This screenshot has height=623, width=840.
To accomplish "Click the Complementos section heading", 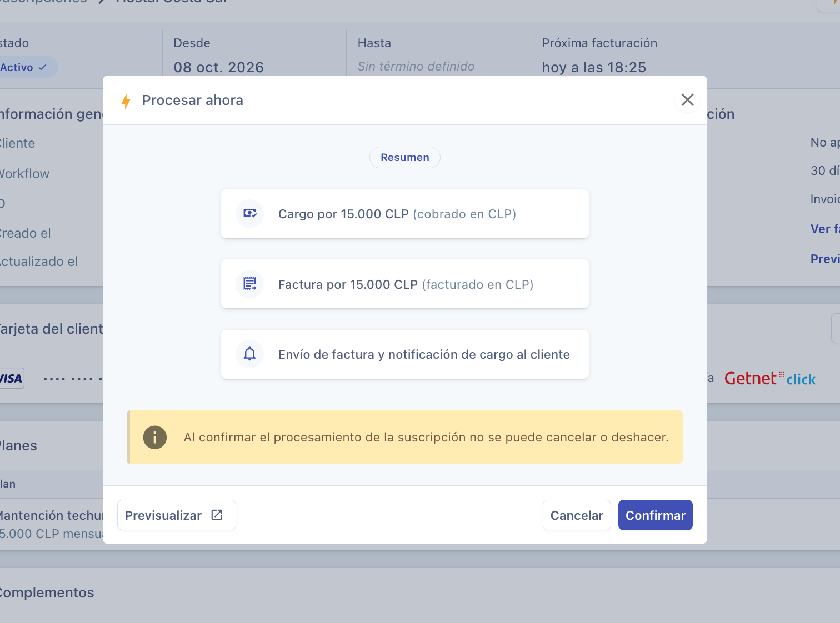I will [46, 593].
